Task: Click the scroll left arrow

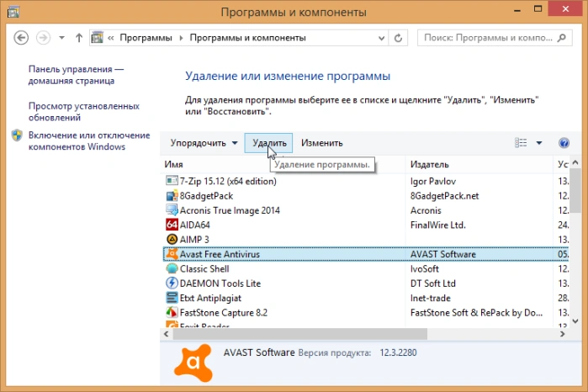Action: 166,334
